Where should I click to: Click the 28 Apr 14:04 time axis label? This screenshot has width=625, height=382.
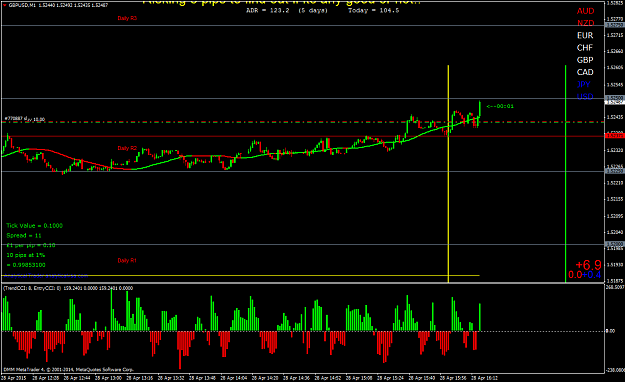tap(234, 378)
